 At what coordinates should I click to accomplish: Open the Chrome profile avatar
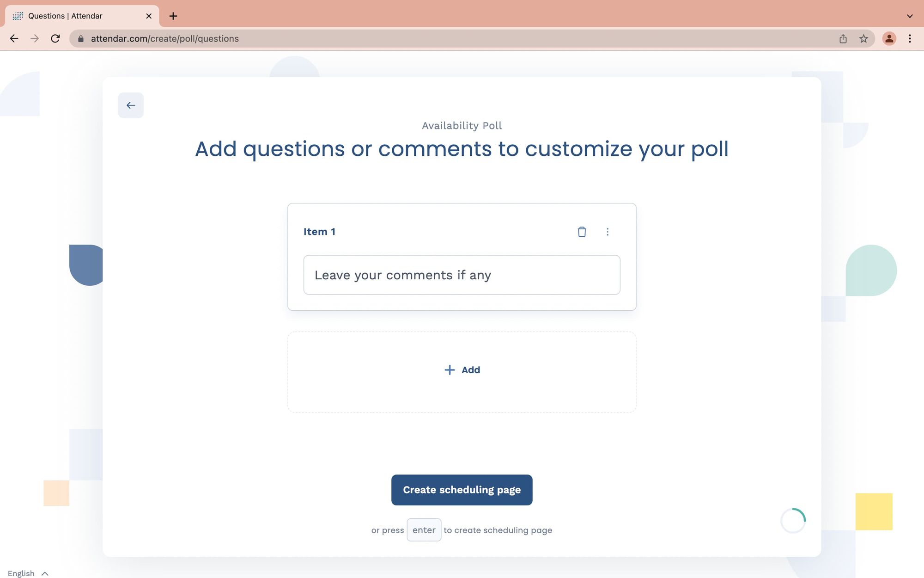889,39
